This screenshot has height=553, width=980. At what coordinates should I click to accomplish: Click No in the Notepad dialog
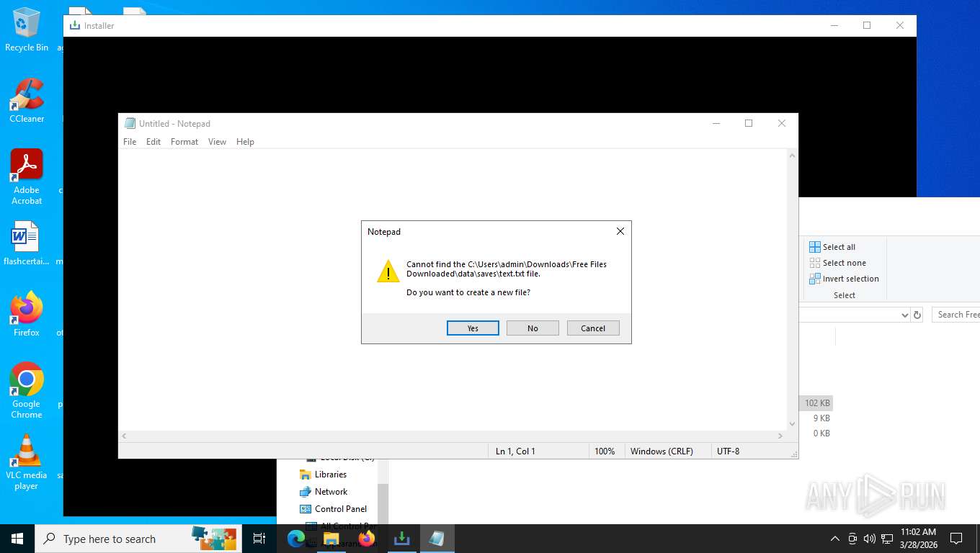click(533, 328)
